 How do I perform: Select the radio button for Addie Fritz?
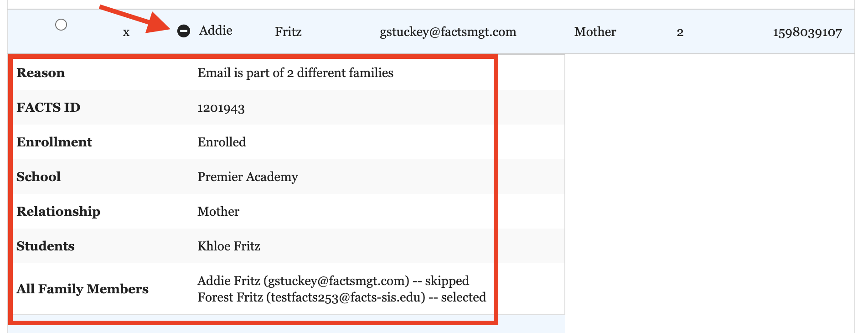click(x=61, y=25)
